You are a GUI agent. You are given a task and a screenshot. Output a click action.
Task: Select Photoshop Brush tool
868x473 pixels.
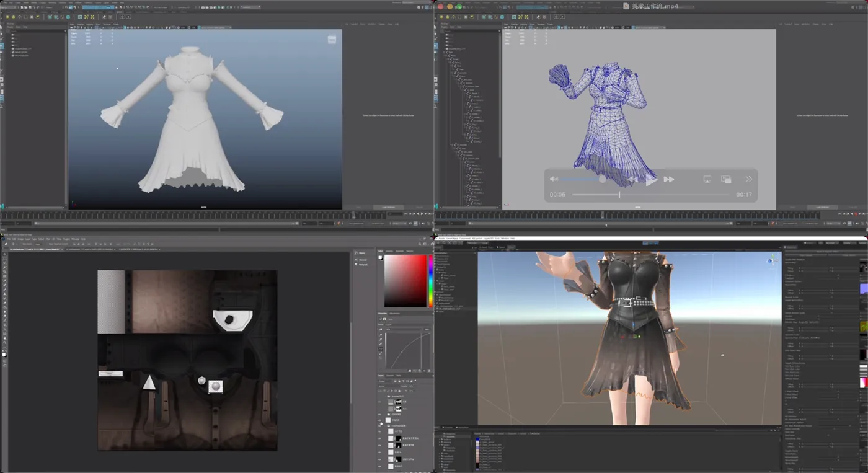coord(4,290)
